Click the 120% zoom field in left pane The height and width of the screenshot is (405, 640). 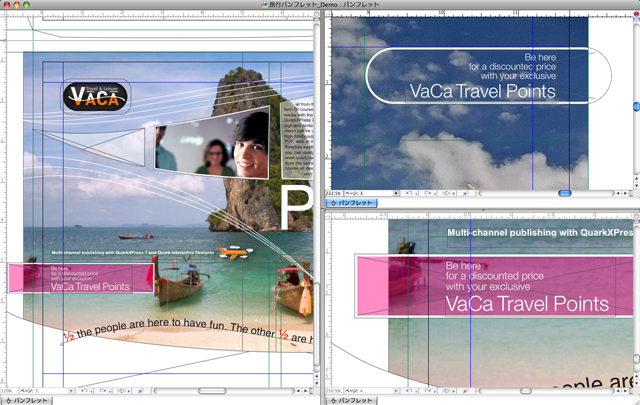click(9, 391)
